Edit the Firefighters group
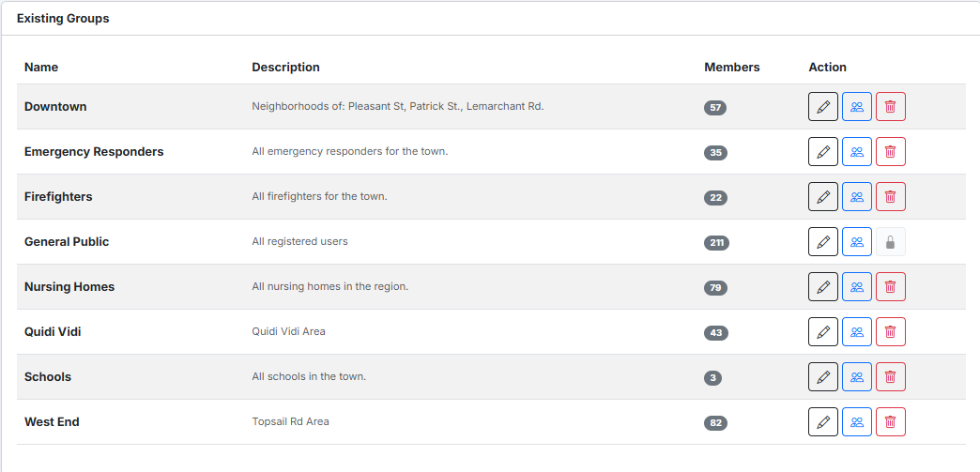This screenshot has height=472, width=980. point(823,197)
